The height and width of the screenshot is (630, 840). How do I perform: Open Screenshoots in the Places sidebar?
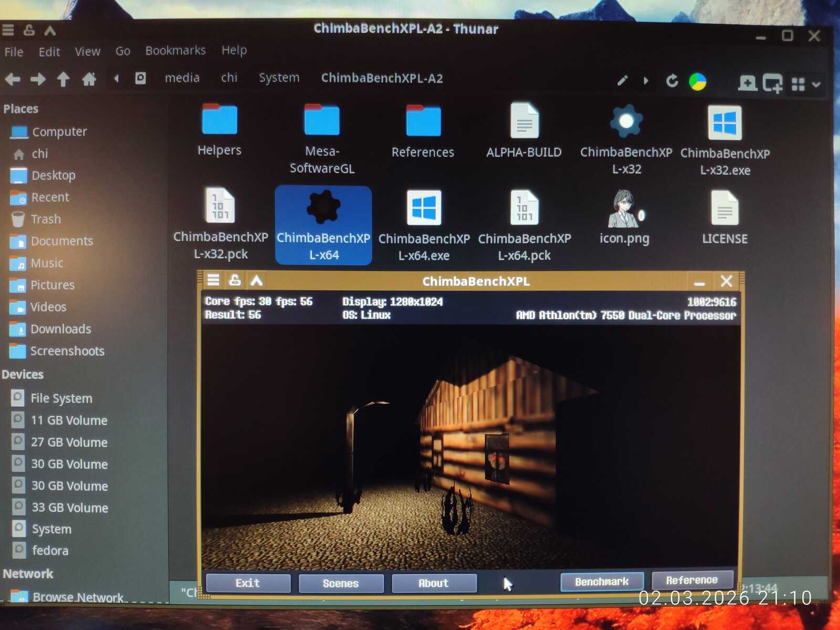click(58, 351)
